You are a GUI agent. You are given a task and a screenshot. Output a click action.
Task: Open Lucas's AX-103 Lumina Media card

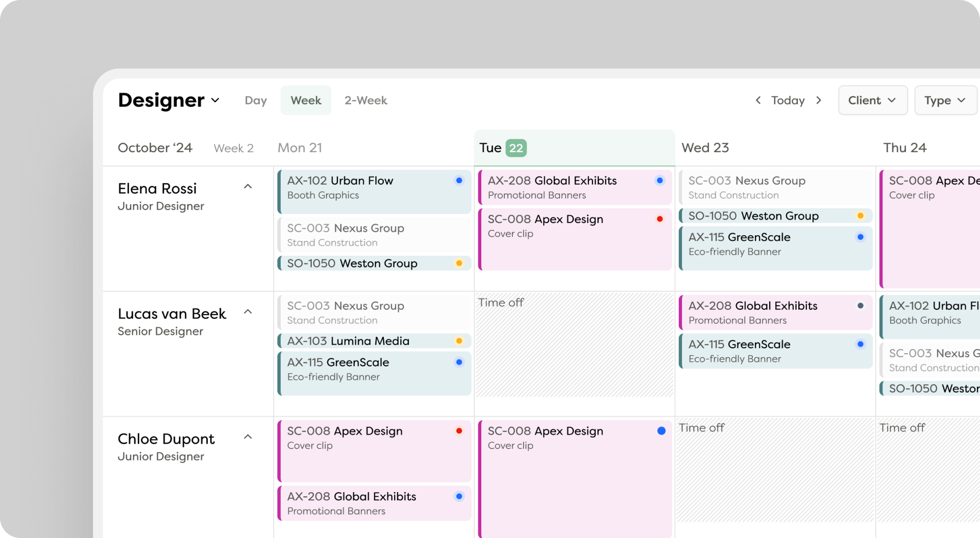[x=374, y=341]
